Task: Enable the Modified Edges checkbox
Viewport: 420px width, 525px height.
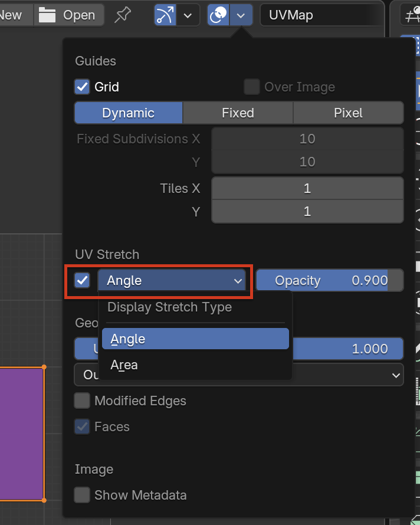Action: [x=82, y=401]
